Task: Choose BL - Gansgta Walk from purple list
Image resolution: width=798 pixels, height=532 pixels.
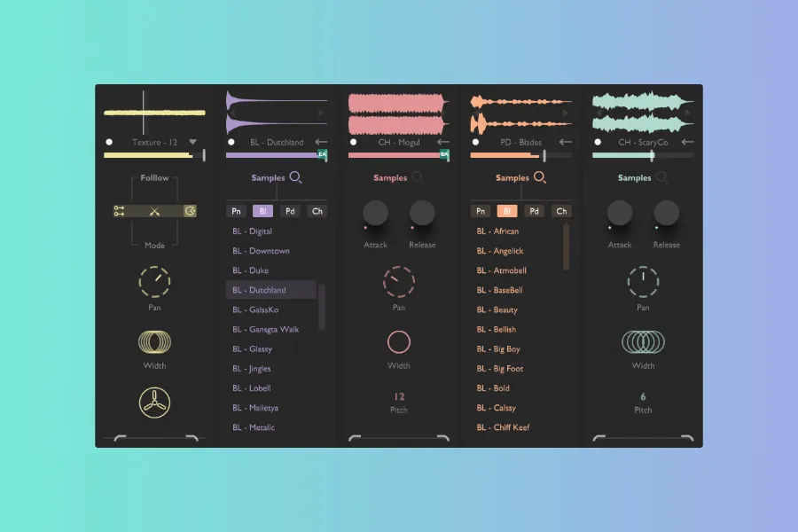Action: 266,329
